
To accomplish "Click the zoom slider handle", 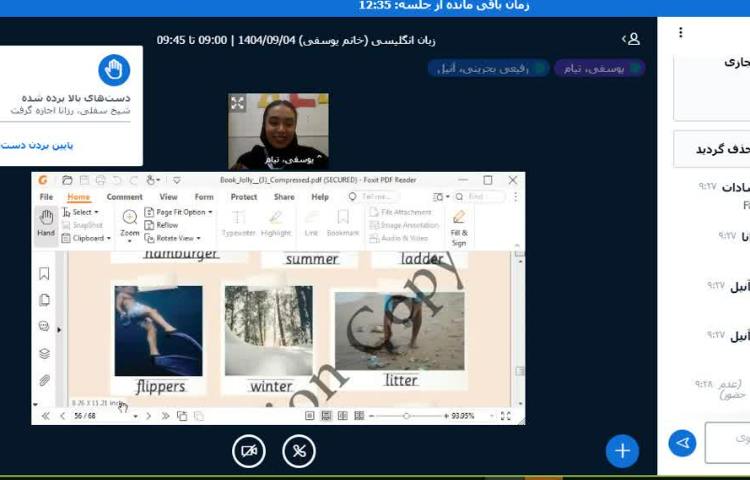I will click(407, 416).
